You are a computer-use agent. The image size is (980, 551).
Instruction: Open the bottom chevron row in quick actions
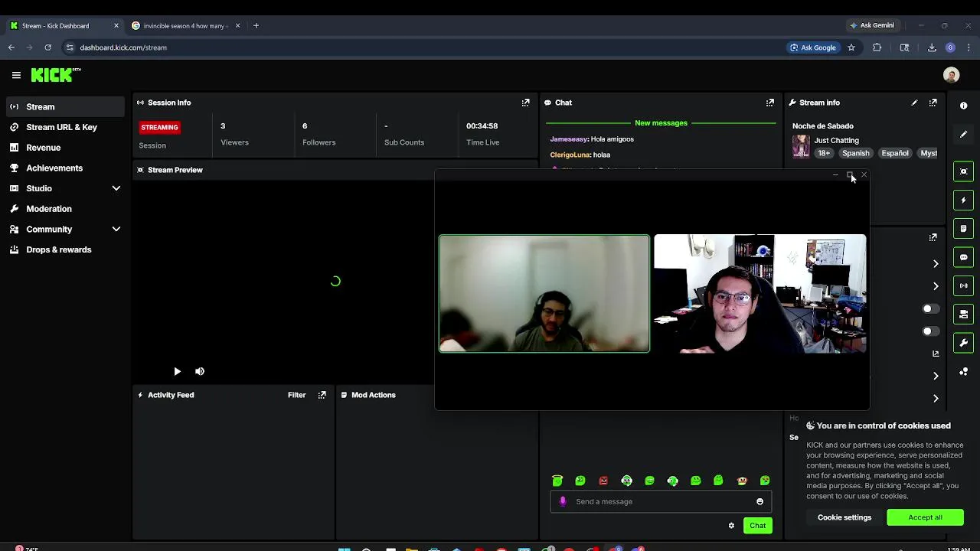click(936, 398)
